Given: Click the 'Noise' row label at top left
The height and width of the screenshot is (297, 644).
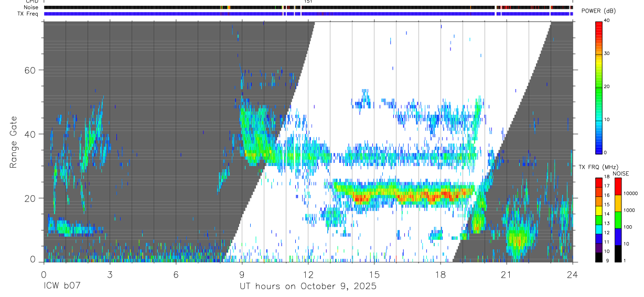Looking at the screenshot, I should (x=31, y=7).
